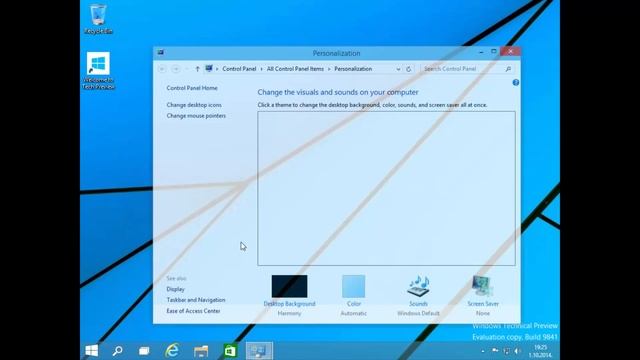The image size is (640, 360).
Task: Open network icon in system tray
Action: tap(507, 351)
